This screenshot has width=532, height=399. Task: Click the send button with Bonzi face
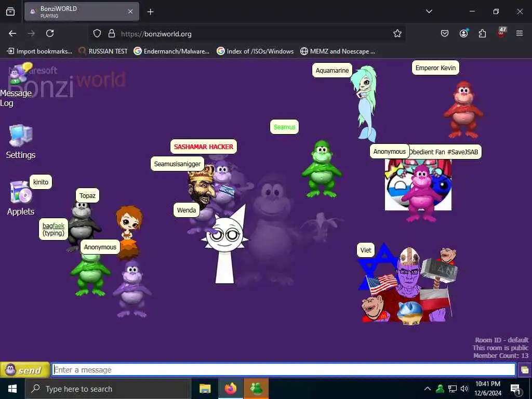pyautogui.click(x=25, y=369)
